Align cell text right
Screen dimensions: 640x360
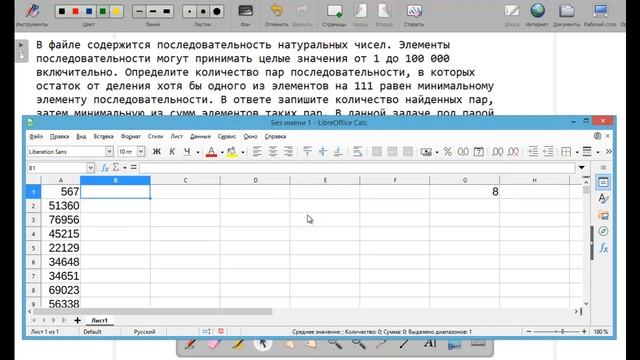pyautogui.click(x=288, y=152)
